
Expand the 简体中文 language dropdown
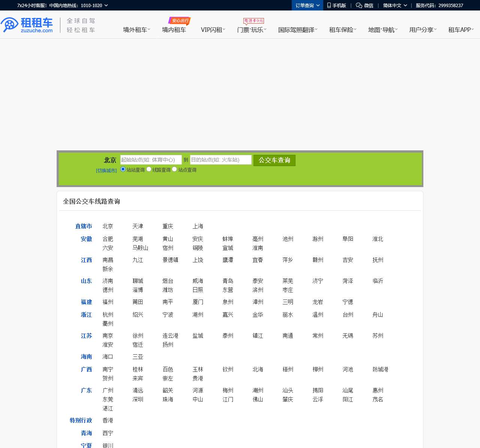click(394, 5)
